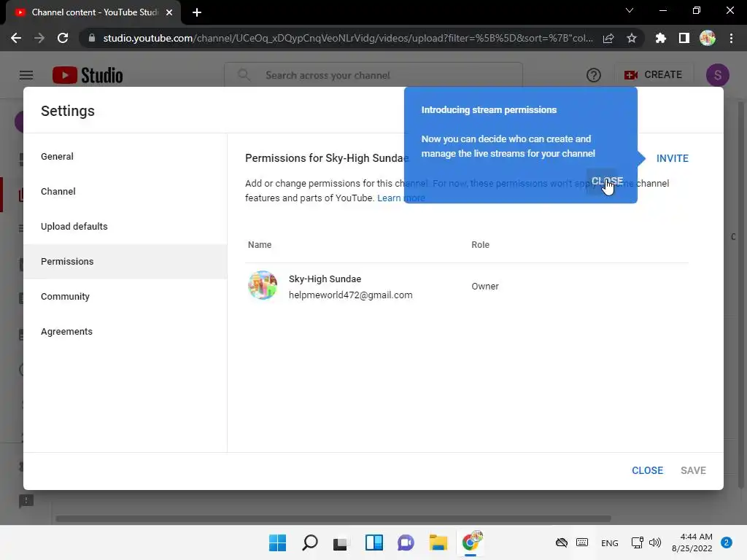This screenshot has height=560, width=747.
Task: Click the site lock icon
Action: click(x=92, y=38)
